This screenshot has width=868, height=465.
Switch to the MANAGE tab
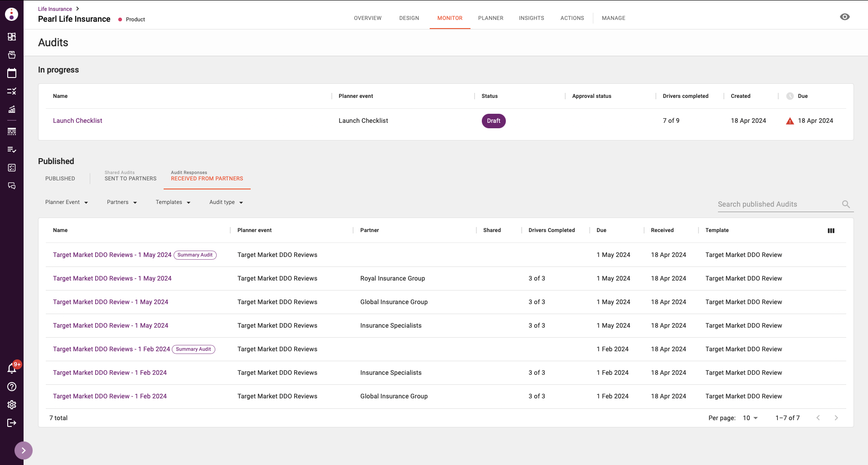click(x=614, y=18)
